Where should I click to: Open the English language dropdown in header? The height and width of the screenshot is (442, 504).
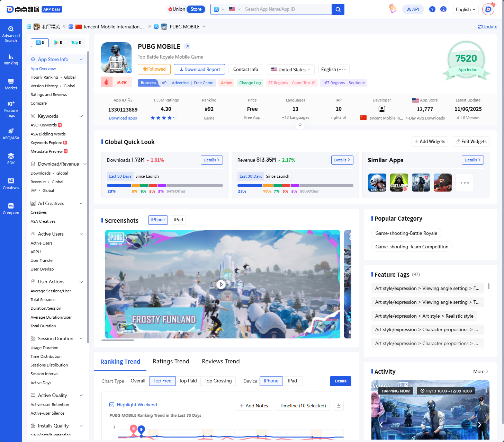coord(466,9)
